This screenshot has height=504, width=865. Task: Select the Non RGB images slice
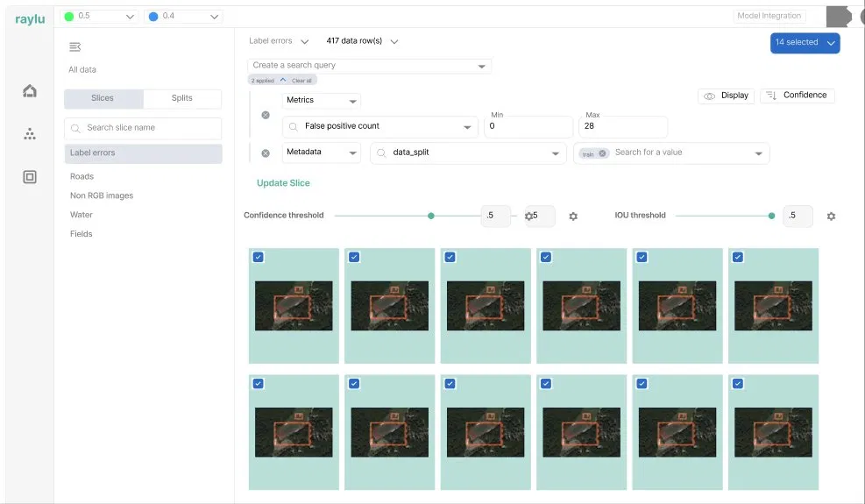coord(102,196)
